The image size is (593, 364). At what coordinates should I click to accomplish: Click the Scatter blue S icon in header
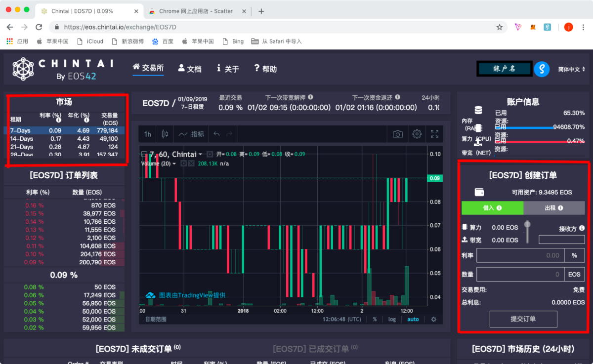tap(542, 69)
